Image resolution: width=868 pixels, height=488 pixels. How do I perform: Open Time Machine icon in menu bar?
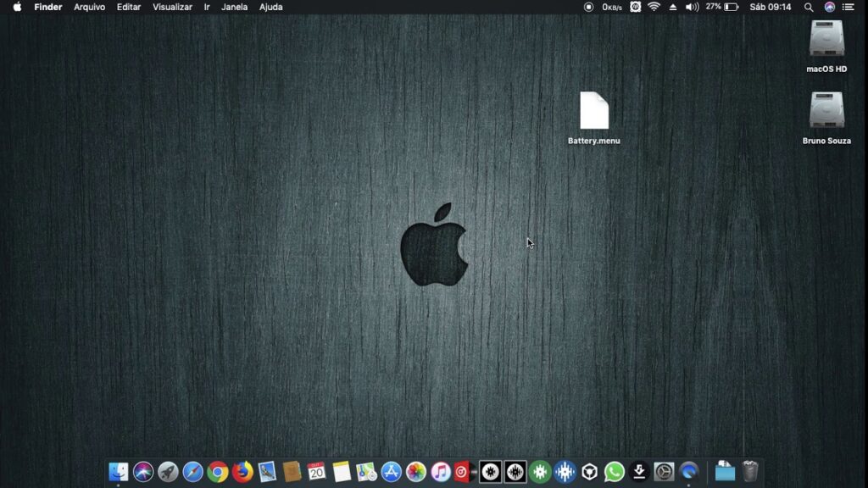point(636,7)
